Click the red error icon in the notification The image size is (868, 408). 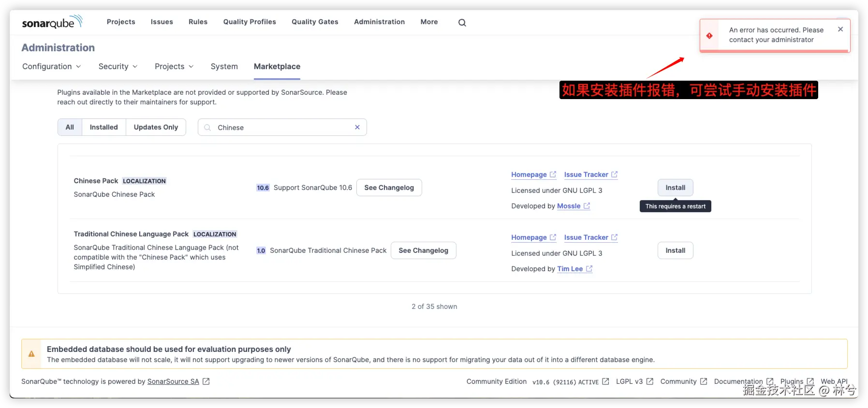click(709, 35)
